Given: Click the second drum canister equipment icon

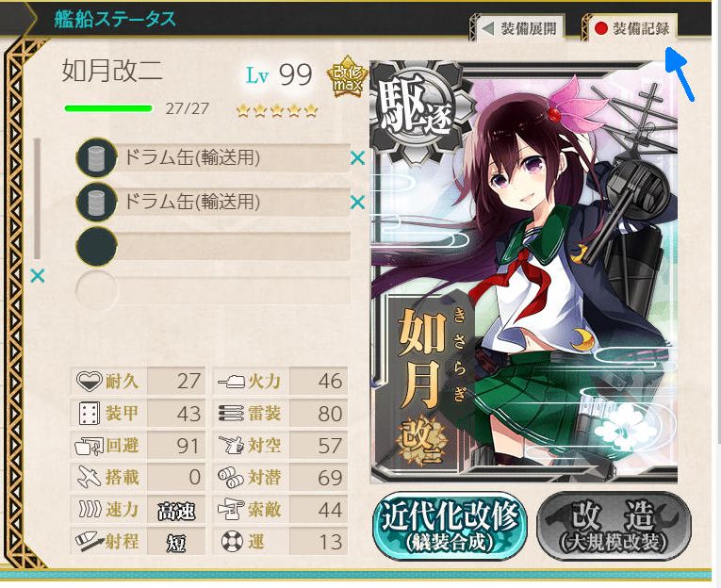Looking at the screenshot, I should coord(96,202).
